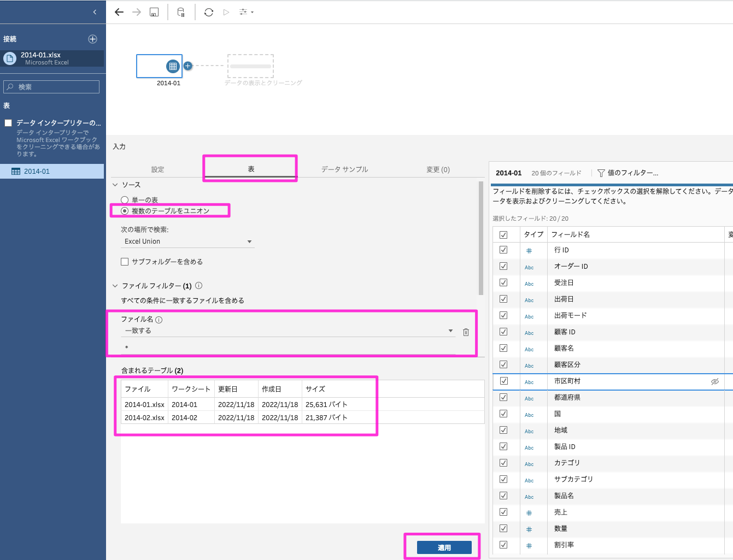Run the flow with the play icon
This screenshot has height=560, width=733.
226,11
